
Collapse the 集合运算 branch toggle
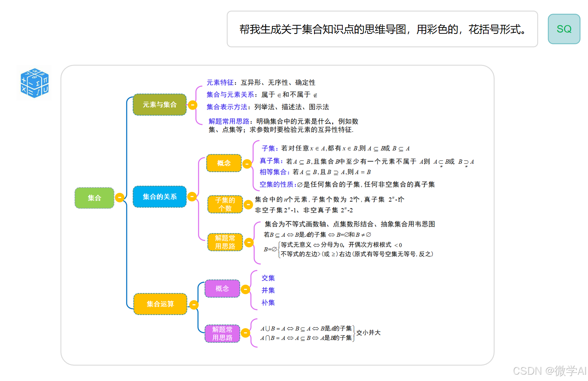[194, 305]
